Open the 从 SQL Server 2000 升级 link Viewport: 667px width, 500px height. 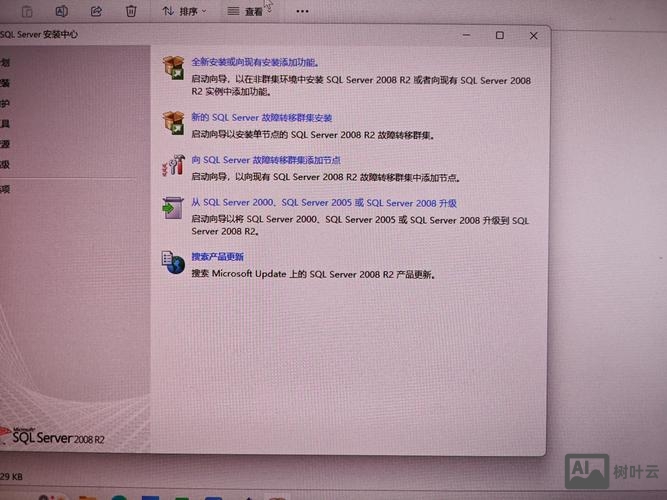coord(324,203)
